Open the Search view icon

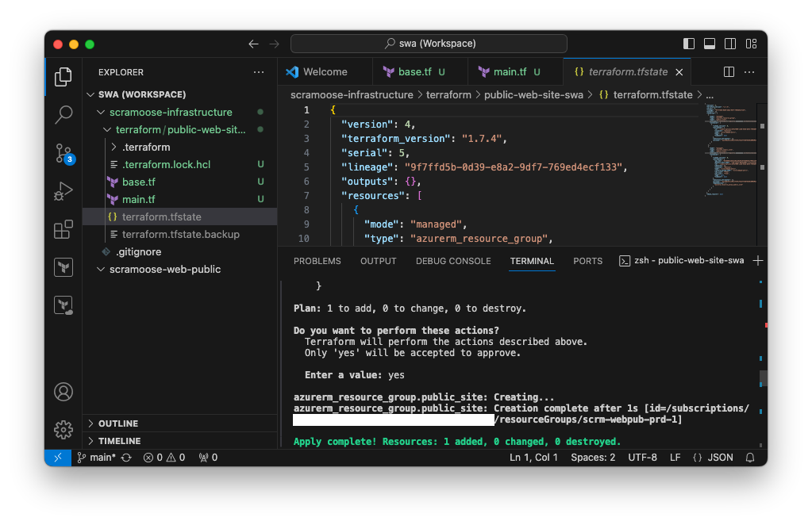pos(63,114)
